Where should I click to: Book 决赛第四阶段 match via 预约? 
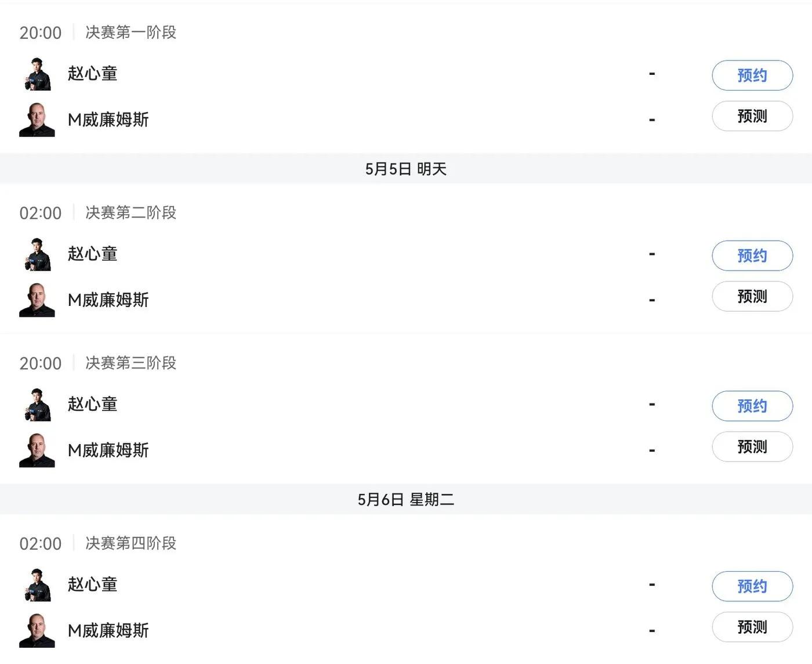click(x=752, y=586)
